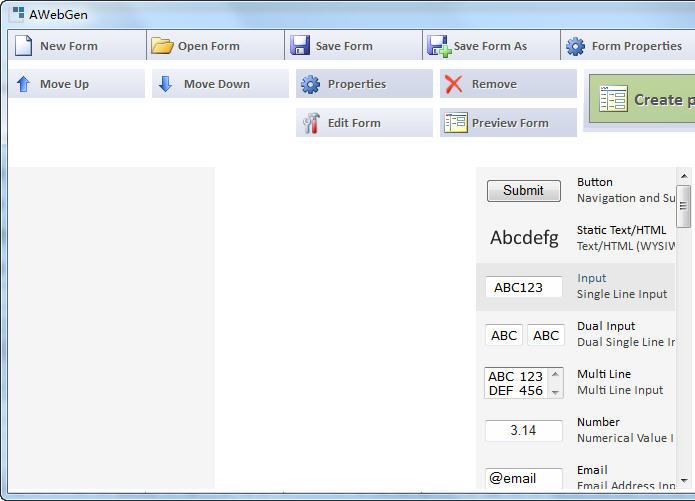Select the ABC123 single line input thumbnail
Screen dimensions: 695x501
click(x=523, y=287)
